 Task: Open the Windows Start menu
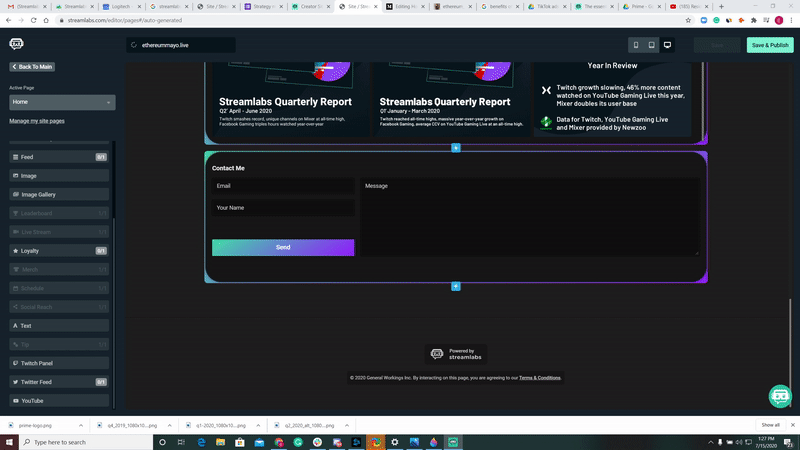click(x=9, y=442)
